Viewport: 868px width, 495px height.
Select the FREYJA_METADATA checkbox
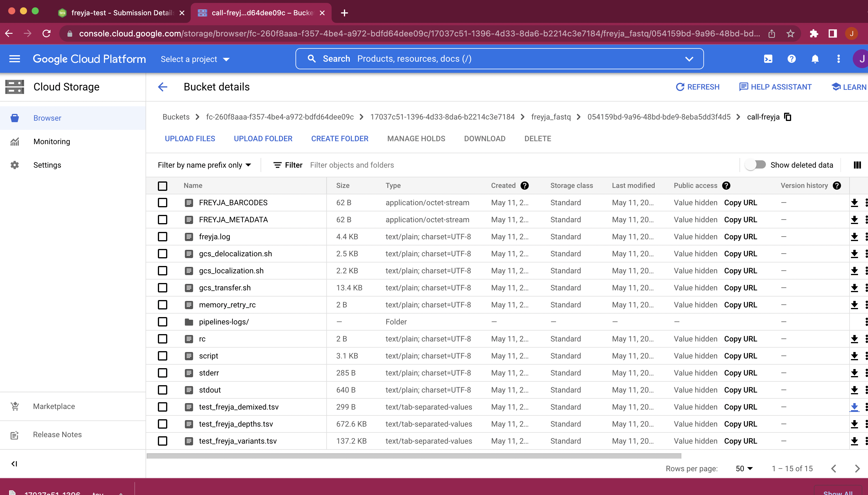pos(162,220)
